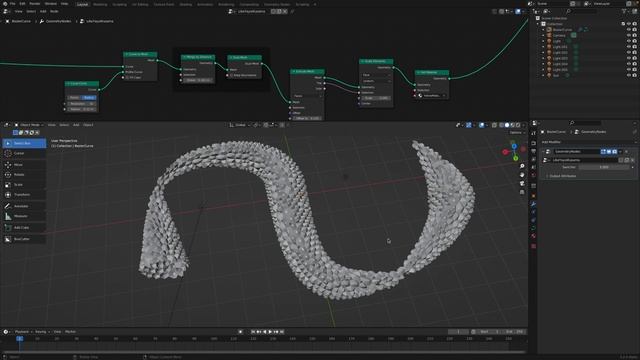Open the viewport Options dropdown
Viewport: 640px width, 360px height.
pyautogui.click(x=517, y=133)
